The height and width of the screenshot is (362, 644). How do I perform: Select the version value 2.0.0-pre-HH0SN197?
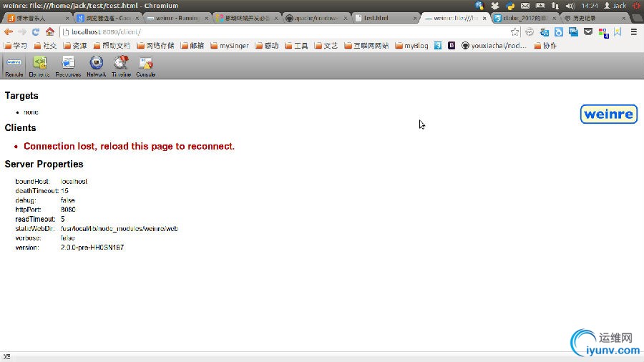coord(92,248)
